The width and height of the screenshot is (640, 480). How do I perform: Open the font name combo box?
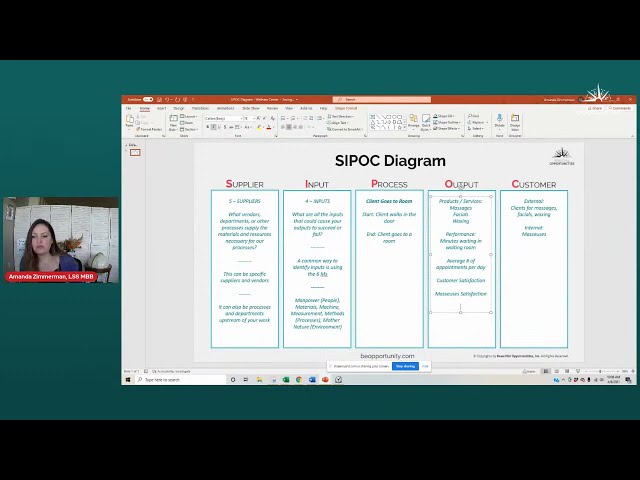tap(223, 118)
